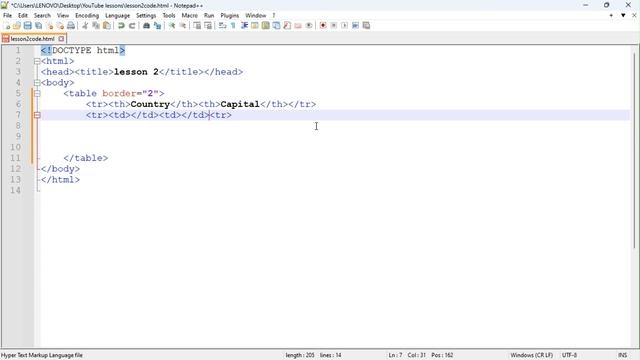The image size is (640, 360).
Task: Open the Plugins menu
Action: [230, 16]
